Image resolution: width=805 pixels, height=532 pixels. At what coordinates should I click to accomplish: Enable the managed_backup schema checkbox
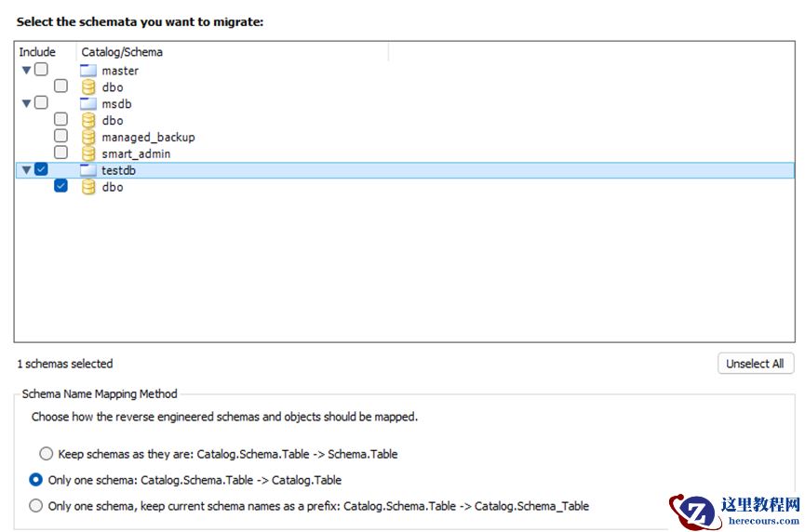pos(60,136)
